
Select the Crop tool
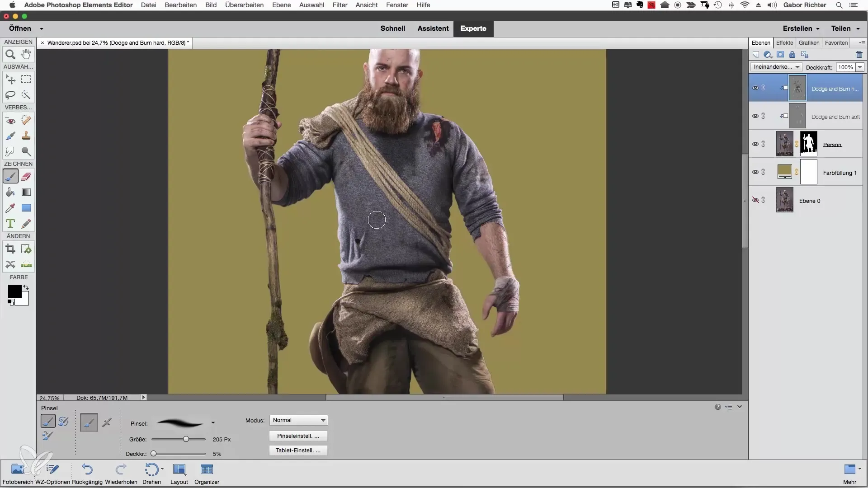(x=10, y=249)
